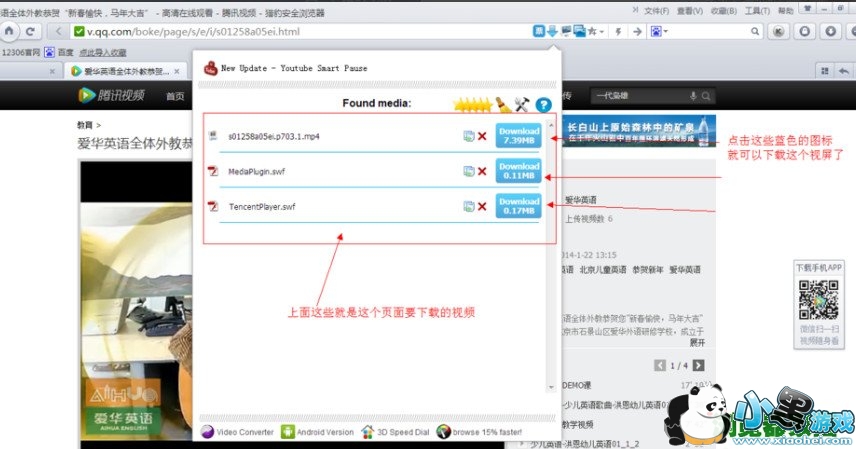
Task: Click round K toolbar button
Action: coord(778,32)
